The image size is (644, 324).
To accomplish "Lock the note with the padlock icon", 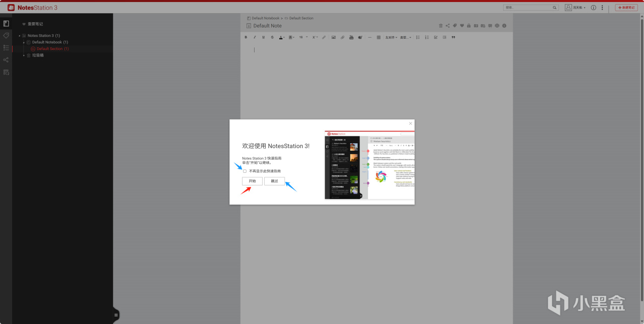I will 468,26.
